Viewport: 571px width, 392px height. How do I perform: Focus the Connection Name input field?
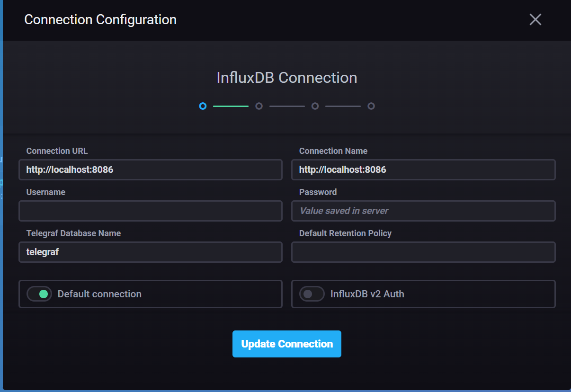coord(423,169)
